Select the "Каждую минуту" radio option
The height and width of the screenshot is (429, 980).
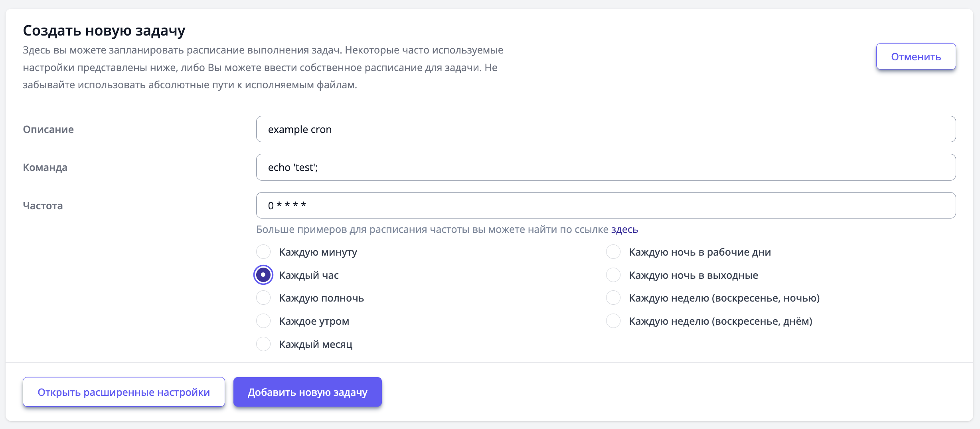click(263, 252)
